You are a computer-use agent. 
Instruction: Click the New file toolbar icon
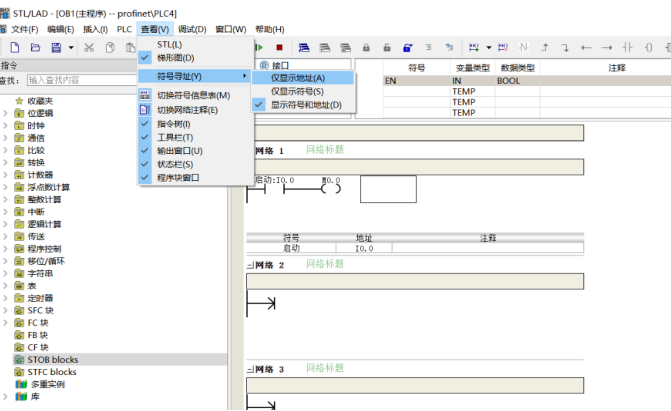coord(15,48)
